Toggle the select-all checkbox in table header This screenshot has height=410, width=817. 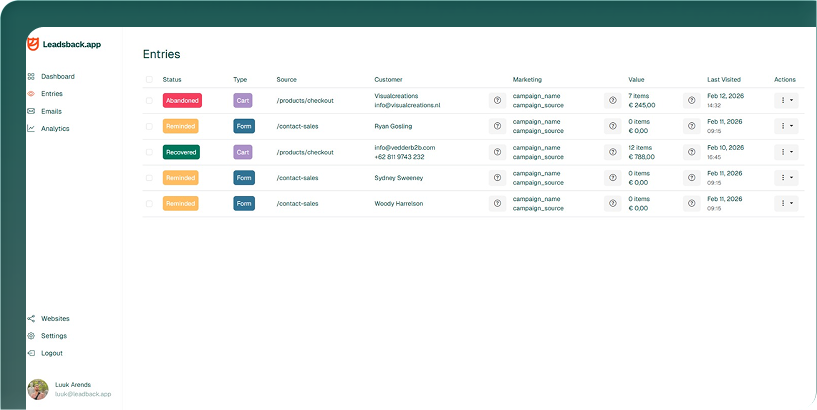click(150, 79)
